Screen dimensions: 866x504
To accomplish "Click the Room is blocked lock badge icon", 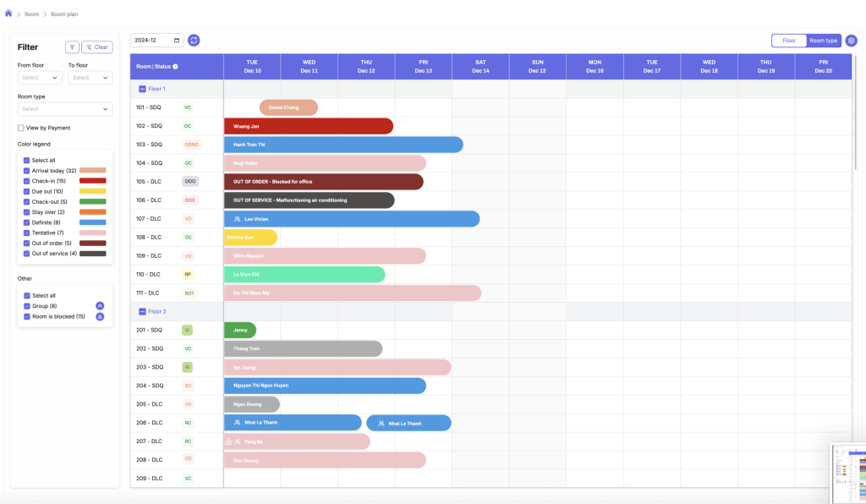I will (100, 317).
